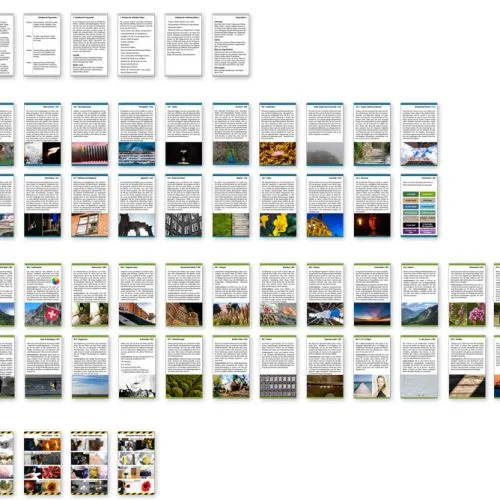The image size is (500, 500).
Task: Open the page with the gray window grid facade
Action: [278, 367]
